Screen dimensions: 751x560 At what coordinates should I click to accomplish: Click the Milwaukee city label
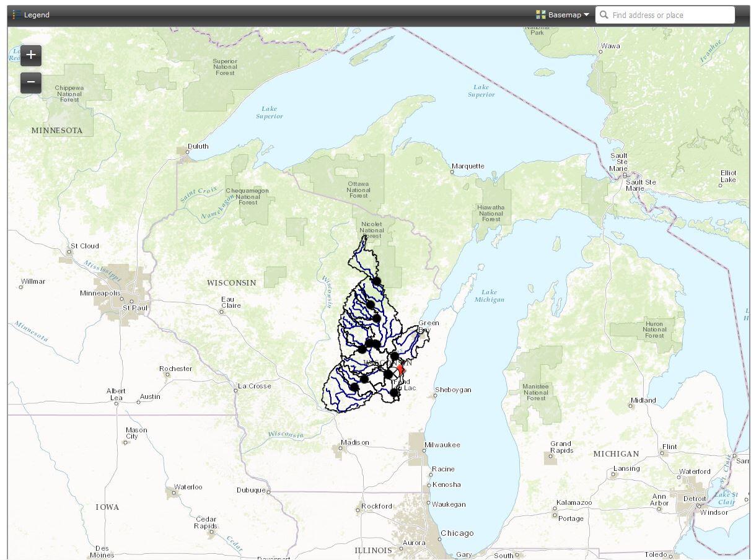pyautogui.click(x=442, y=445)
